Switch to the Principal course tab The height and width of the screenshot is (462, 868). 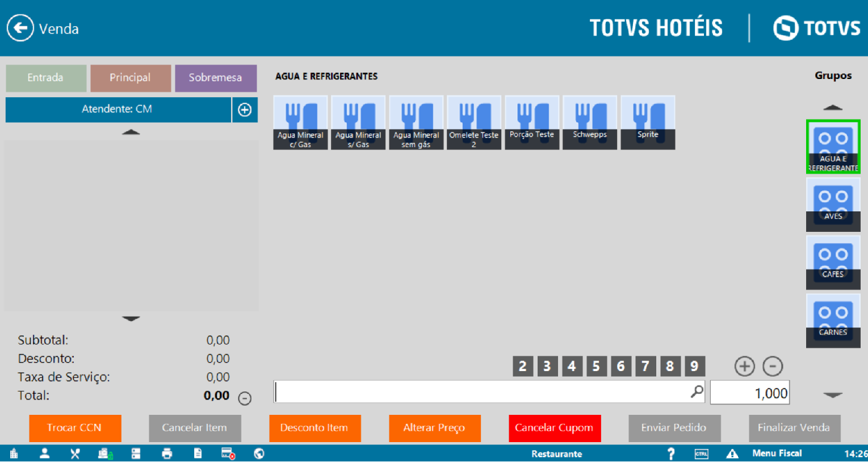click(131, 78)
